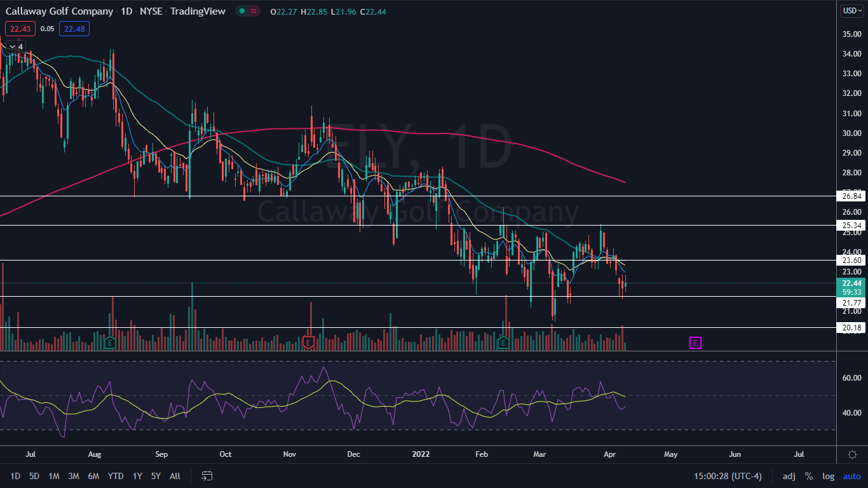This screenshot has height=488, width=868.
Task: Click the pink approximate-data status icon
Action: 254,11
